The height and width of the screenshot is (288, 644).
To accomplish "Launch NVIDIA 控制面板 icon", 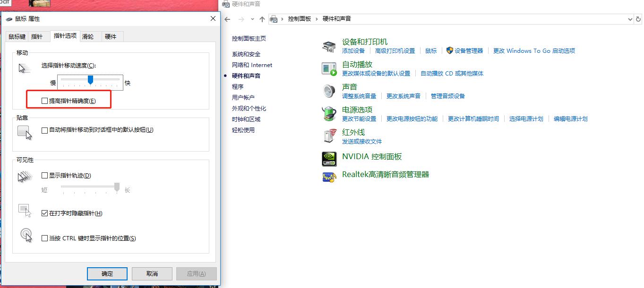I will click(x=329, y=159).
